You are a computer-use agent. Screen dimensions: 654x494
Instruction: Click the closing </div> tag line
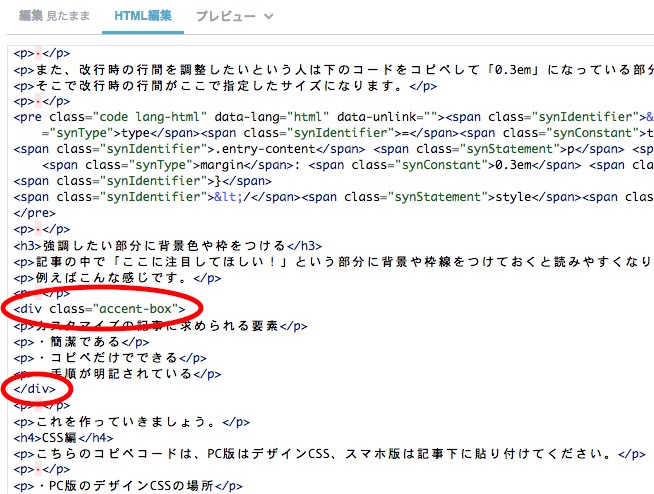click(35, 389)
